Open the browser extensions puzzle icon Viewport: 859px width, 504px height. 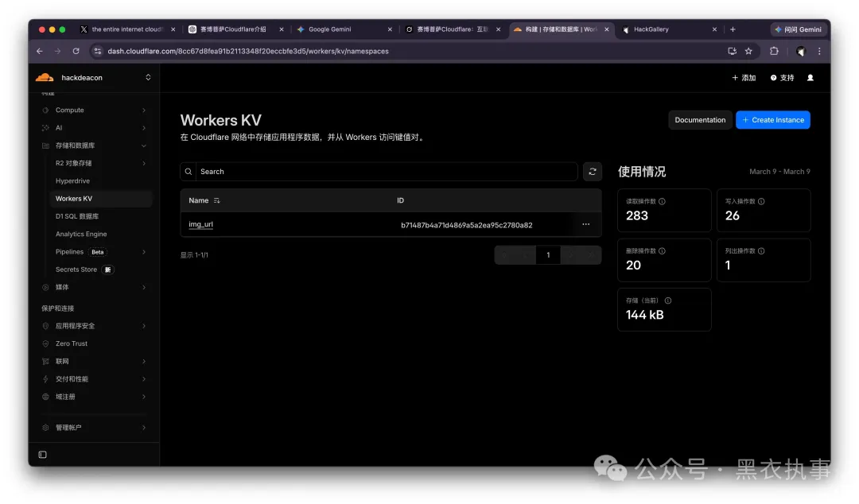pyautogui.click(x=774, y=51)
